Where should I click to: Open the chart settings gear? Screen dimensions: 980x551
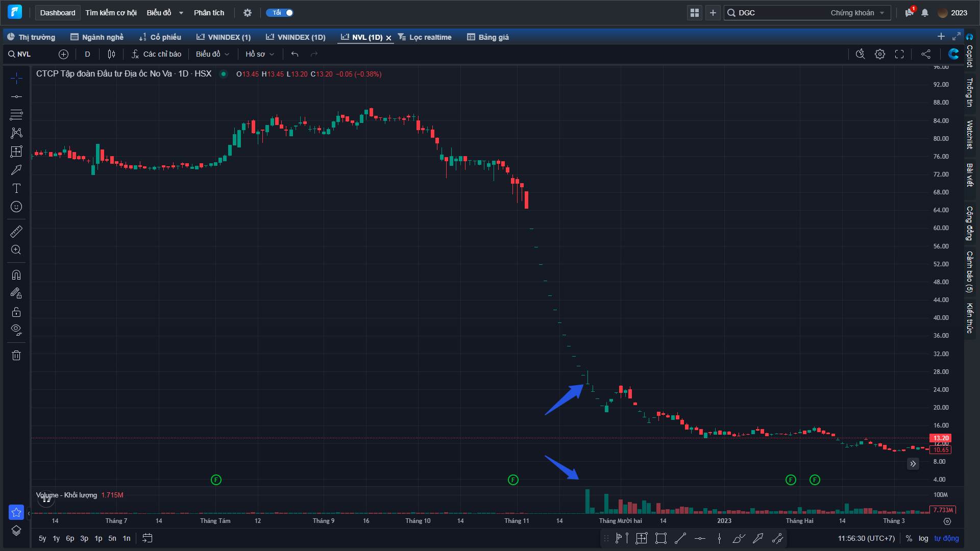click(x=879, y=54)
